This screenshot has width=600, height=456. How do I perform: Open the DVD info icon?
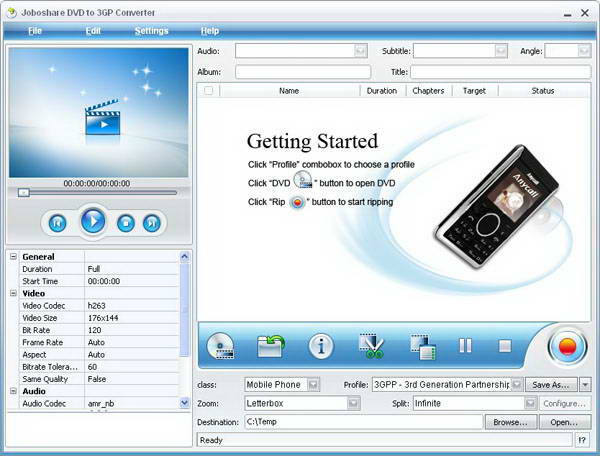[321, 346]
